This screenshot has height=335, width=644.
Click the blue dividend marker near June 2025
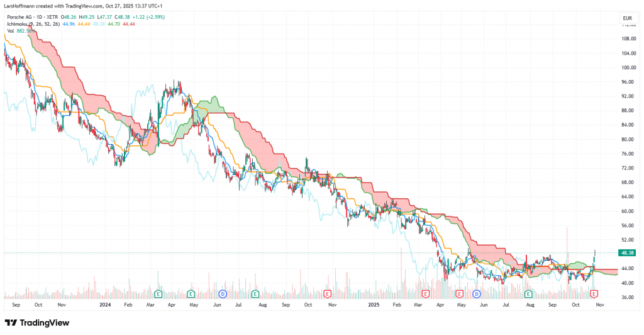tap(477, 294)
